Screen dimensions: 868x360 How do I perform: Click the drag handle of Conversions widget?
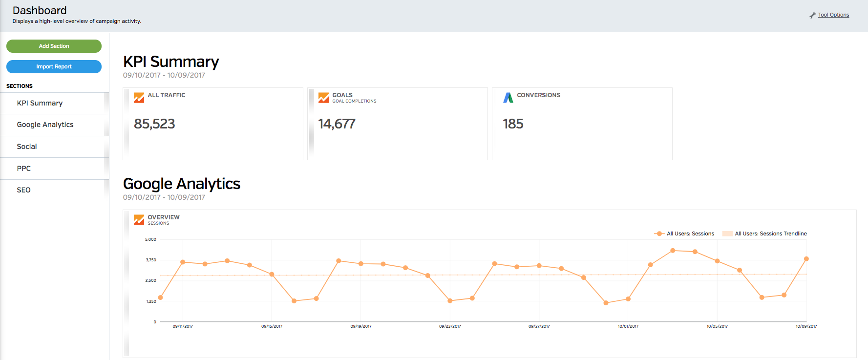click(495, 124)
